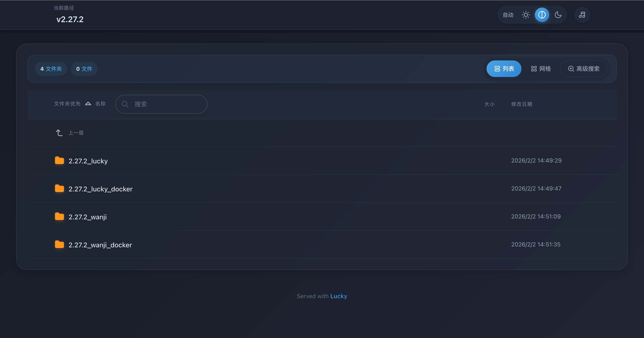This screenshot has width=644, height=338.
Task: Switch to light theme sun icon
Action: [526, 15]
